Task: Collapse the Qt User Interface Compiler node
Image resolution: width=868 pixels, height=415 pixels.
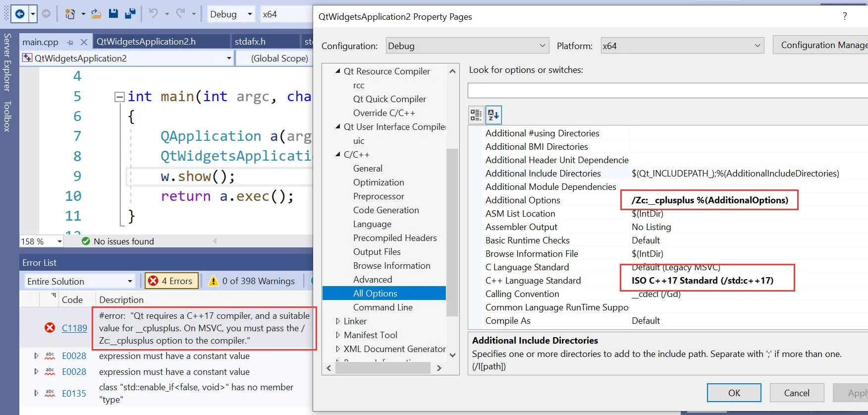Action: coord(337,127)
